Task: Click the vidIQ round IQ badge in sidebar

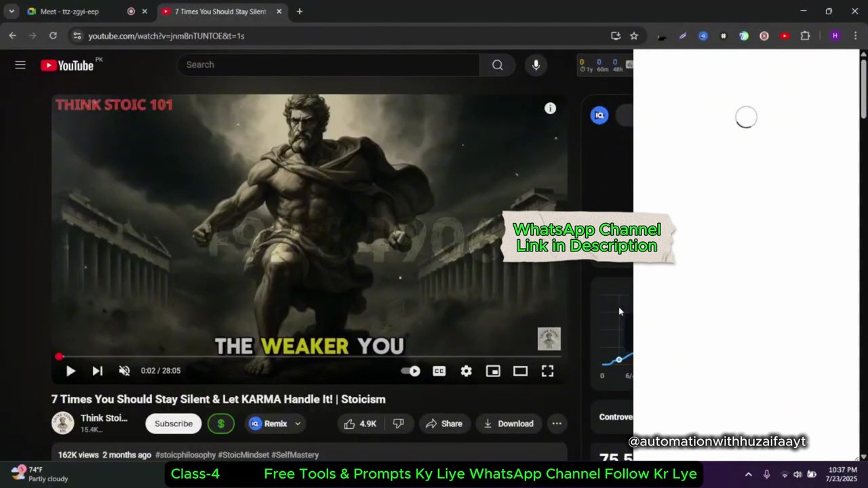Action: [x=599, y=115]
